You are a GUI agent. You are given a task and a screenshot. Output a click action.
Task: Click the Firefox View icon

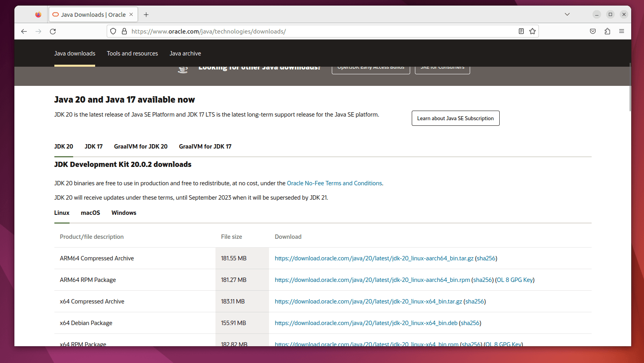click(x=38, y=14)
